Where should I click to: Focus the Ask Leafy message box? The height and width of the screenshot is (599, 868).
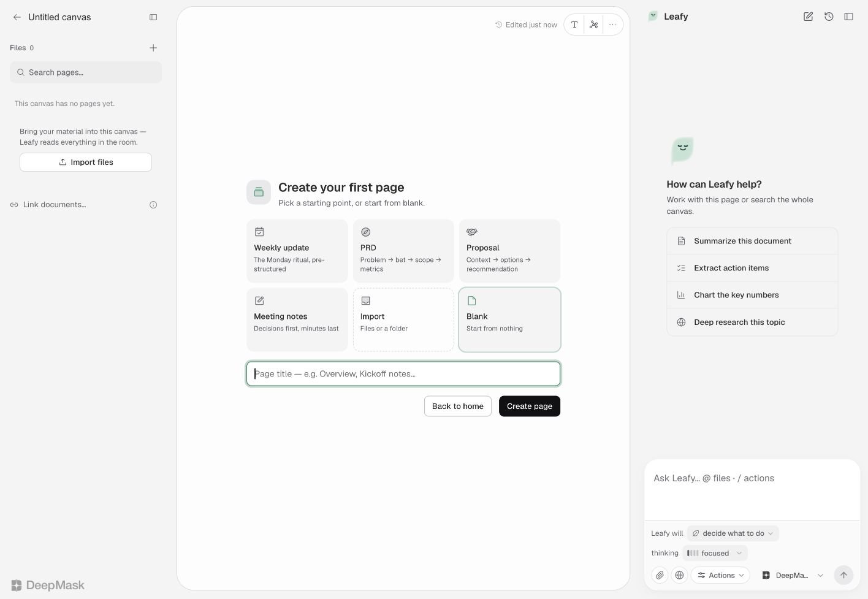752,489
